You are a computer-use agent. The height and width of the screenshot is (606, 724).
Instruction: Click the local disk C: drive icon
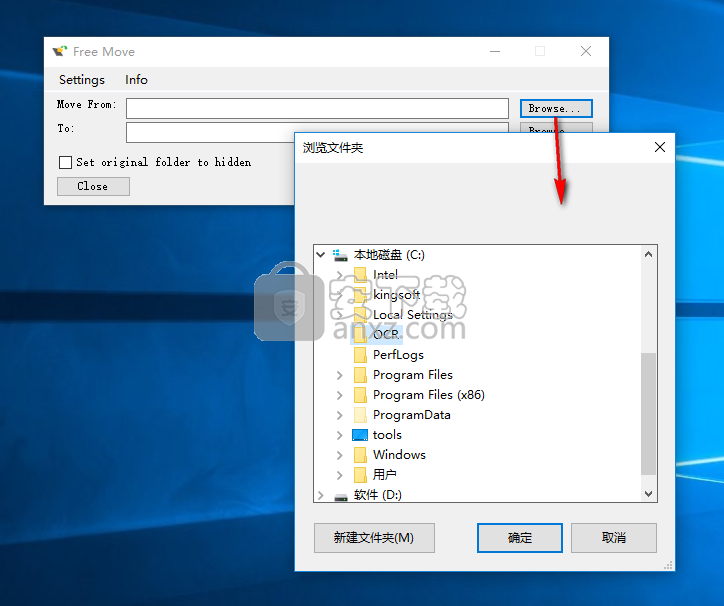341,255
